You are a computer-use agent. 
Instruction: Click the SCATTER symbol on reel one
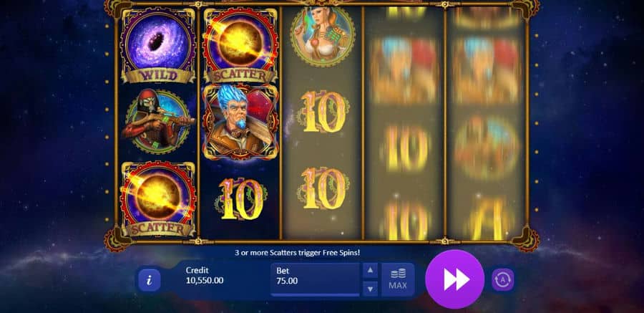tap(157, 199)
